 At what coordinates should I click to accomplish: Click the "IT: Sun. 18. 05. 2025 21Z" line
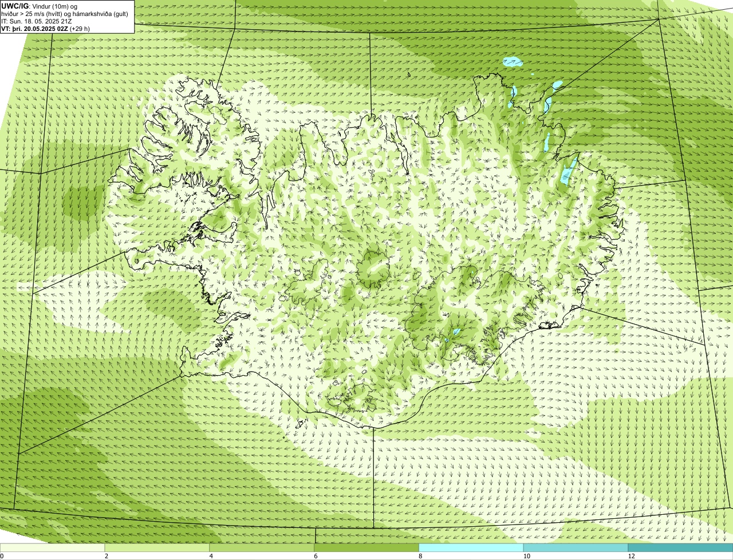(37, 21)
